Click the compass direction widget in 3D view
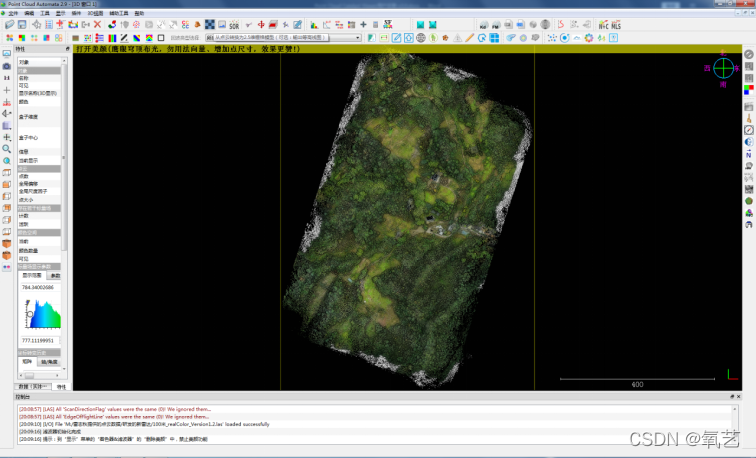Image resolution: width=756 pixels, height=458 pixels. coord(723,68)
